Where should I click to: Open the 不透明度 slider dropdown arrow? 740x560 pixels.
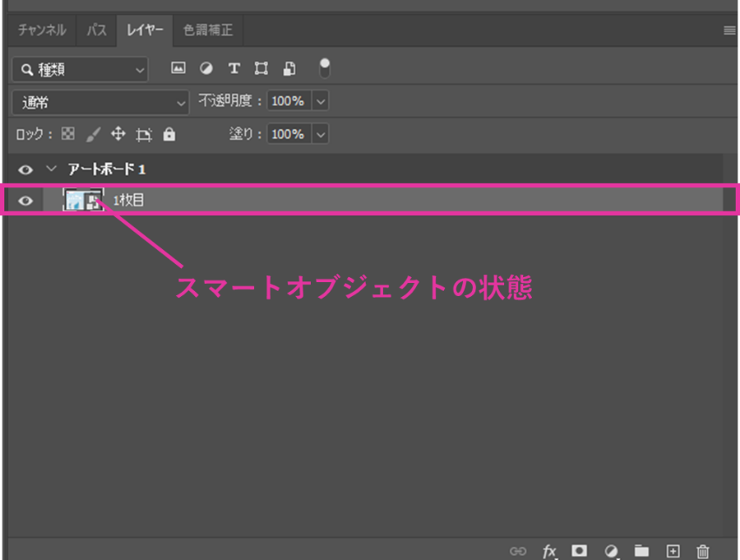(x=320, y=101)
